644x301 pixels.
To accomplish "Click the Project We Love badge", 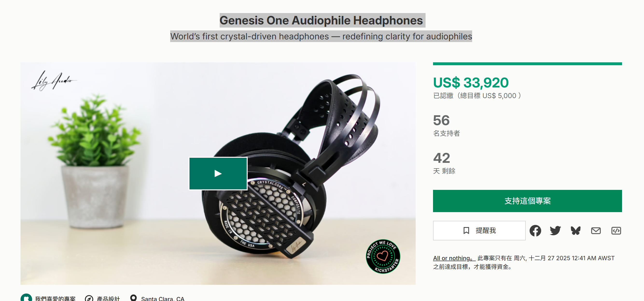I will (383, 256).
